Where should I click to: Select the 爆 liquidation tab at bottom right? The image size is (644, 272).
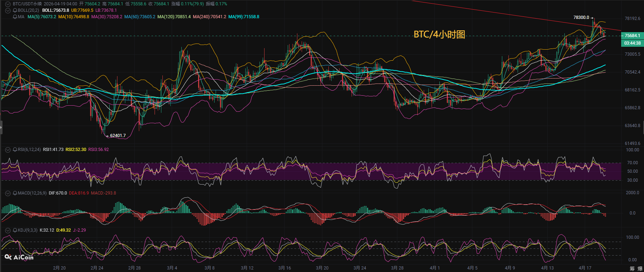pos(640,268)
